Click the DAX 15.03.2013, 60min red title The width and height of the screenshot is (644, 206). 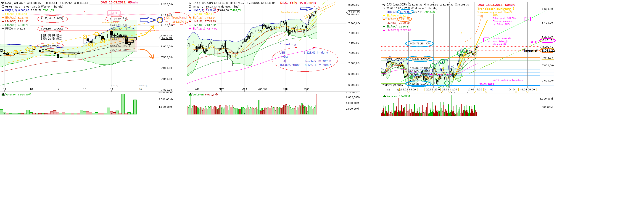pyautogui.click(x=119, y=2)
